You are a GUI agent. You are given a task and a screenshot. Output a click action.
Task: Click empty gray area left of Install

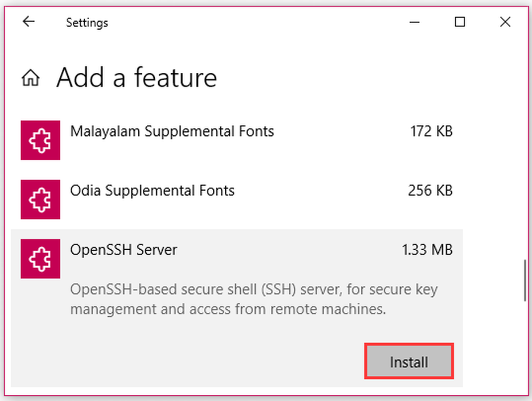click(x=199, y=362)
